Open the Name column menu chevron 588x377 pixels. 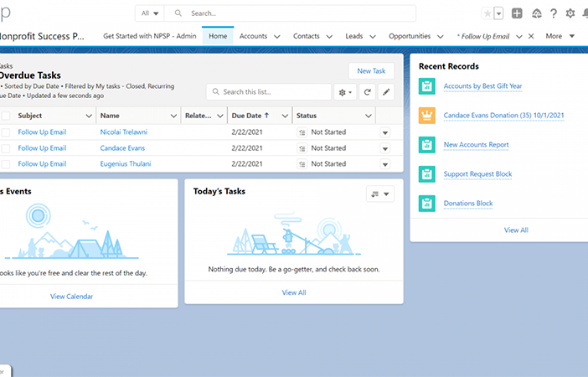coord(173,116)
